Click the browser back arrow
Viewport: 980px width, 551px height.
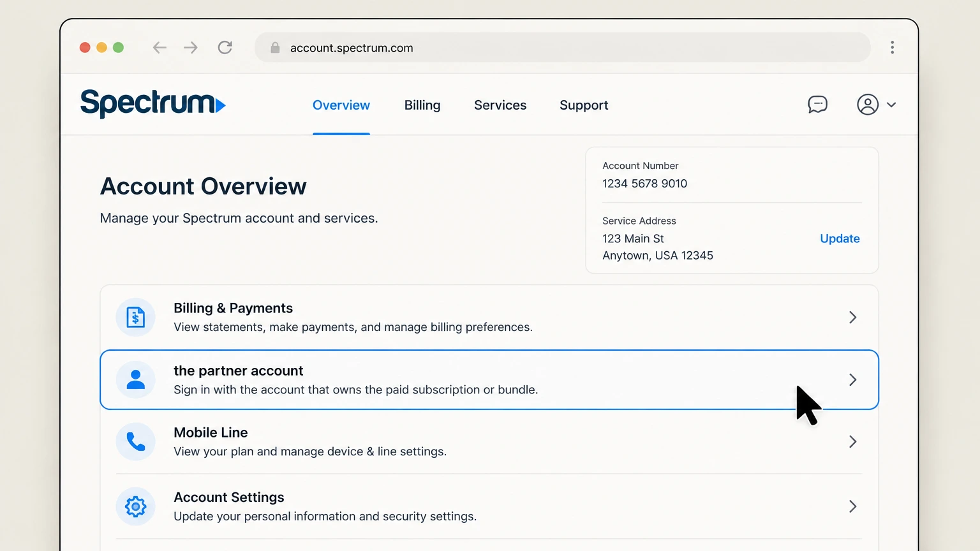[x=160, y=47]
